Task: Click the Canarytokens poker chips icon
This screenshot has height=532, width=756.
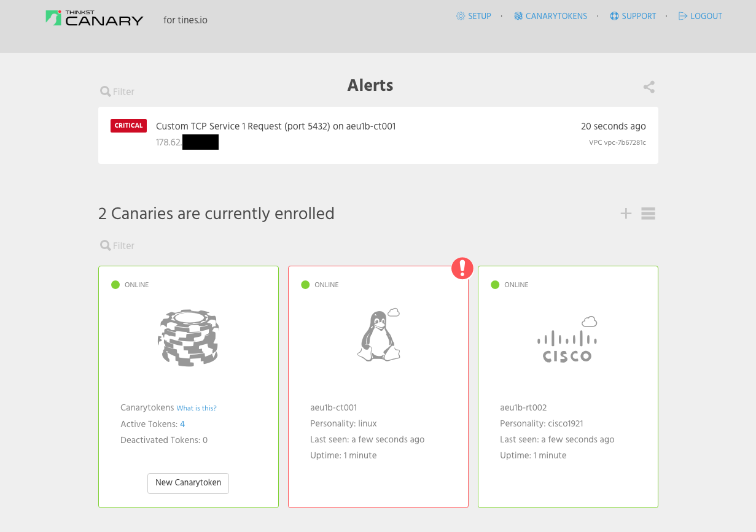Action: [189, 338]
